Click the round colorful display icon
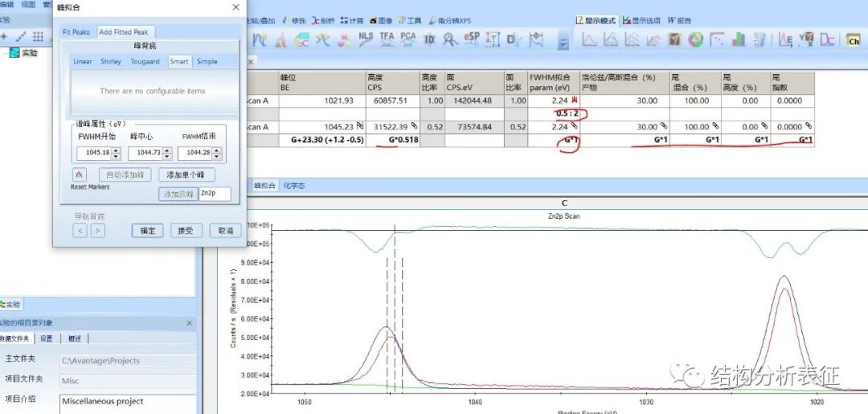This screenshot has width=868, height=414. tap(696, 39)
